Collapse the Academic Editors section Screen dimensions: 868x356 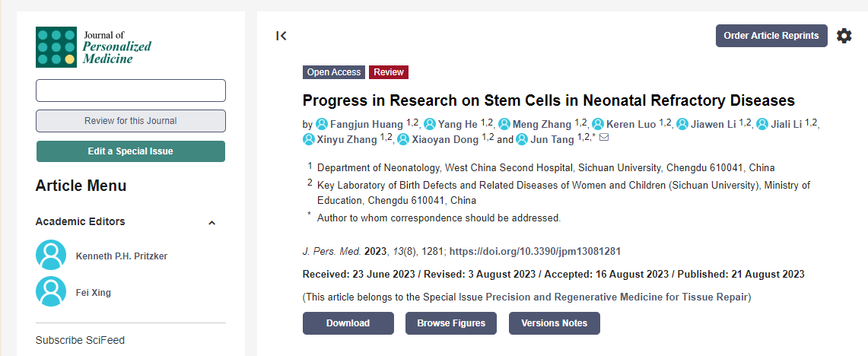coord(211,222)
